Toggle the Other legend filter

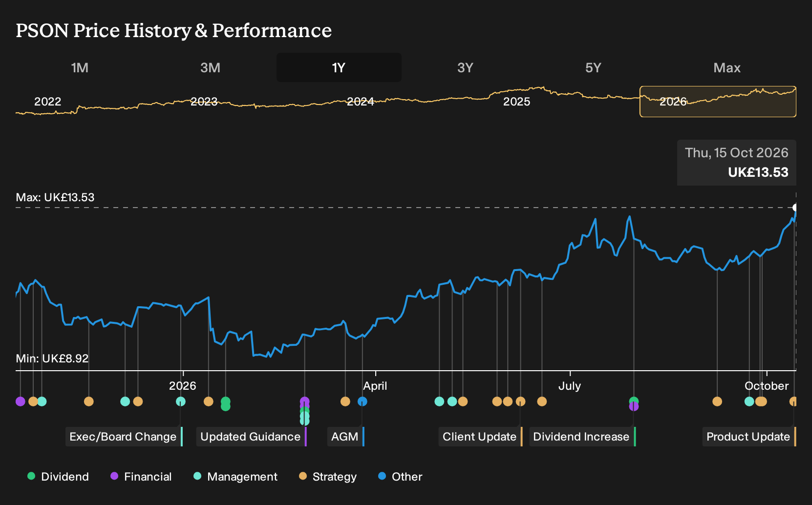(400, 477)
